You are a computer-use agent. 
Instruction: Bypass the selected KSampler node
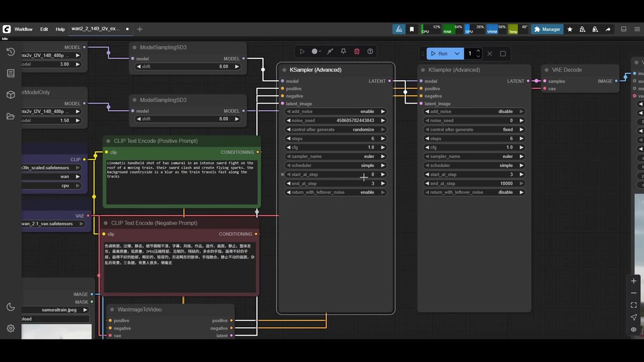point(330,51)
